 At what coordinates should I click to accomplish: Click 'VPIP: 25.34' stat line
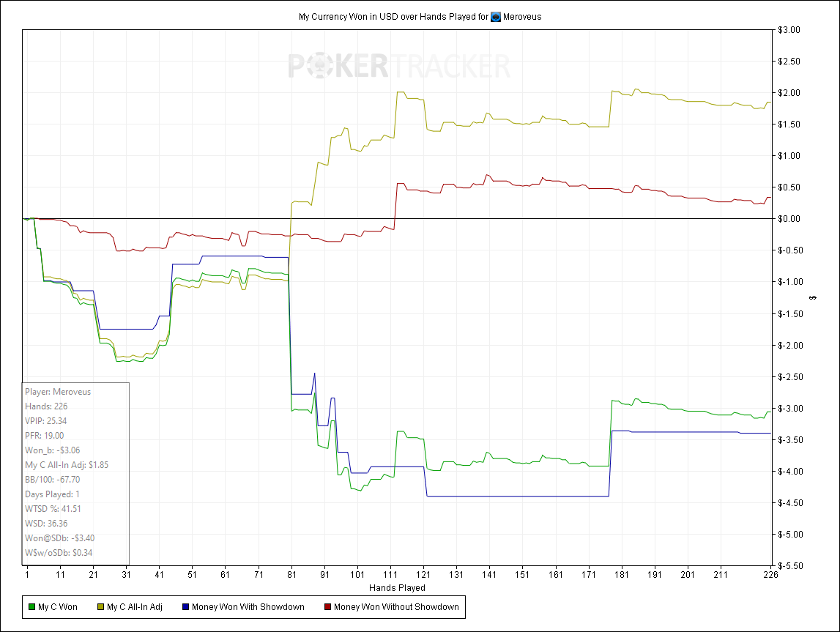(x=45, y=421)
